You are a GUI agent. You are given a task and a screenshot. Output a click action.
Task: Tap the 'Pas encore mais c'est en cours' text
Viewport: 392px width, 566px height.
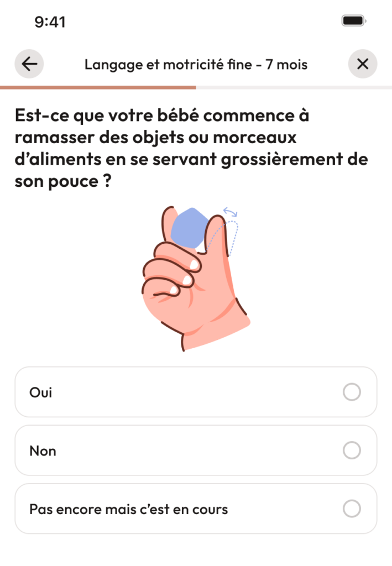128,509
